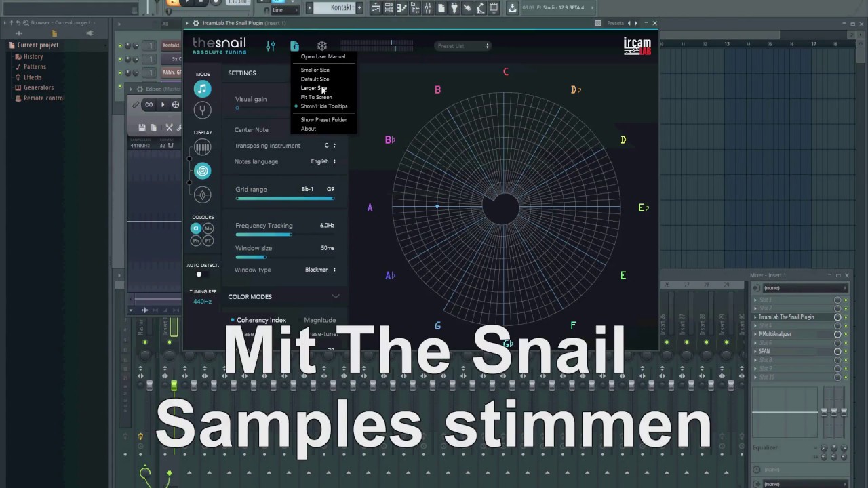Toggle green enable light for MMultiAnalyzer slot
This screenshot has height=488, width=868.
coord(846,334)
